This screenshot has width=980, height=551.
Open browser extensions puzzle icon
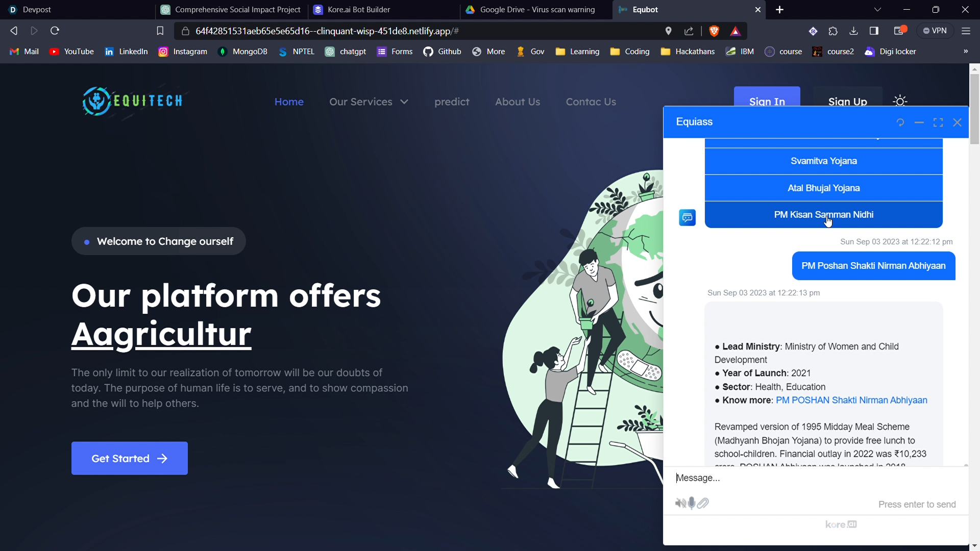(833, 31)
